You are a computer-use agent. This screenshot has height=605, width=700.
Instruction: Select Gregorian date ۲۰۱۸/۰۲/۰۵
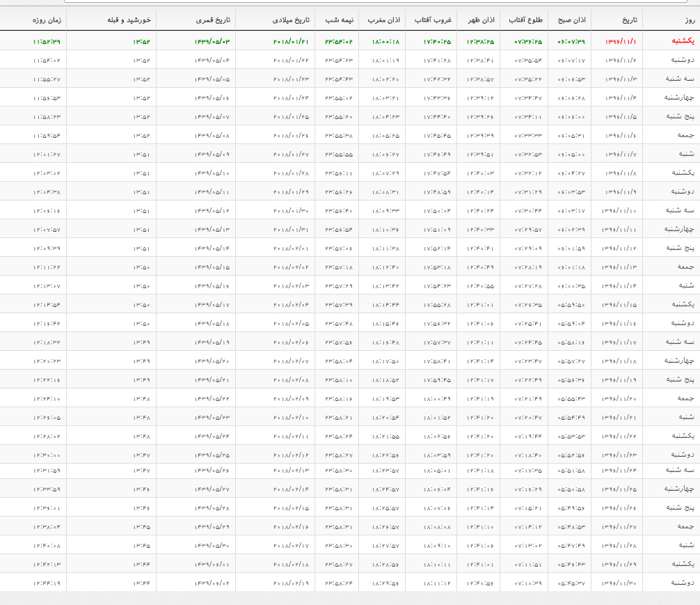click(x=291, y=324)
